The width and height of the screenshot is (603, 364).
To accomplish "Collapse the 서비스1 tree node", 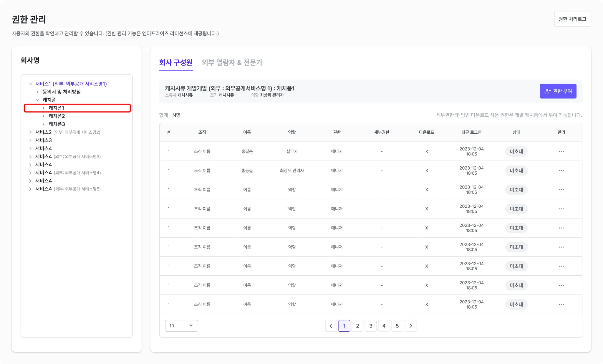I will point(30,84).
